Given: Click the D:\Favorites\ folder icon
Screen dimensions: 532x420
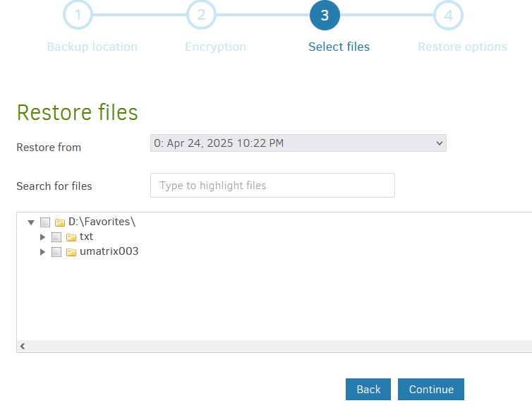Looking at the screenshot, I should pyautogui.click(x=60, y=222).
